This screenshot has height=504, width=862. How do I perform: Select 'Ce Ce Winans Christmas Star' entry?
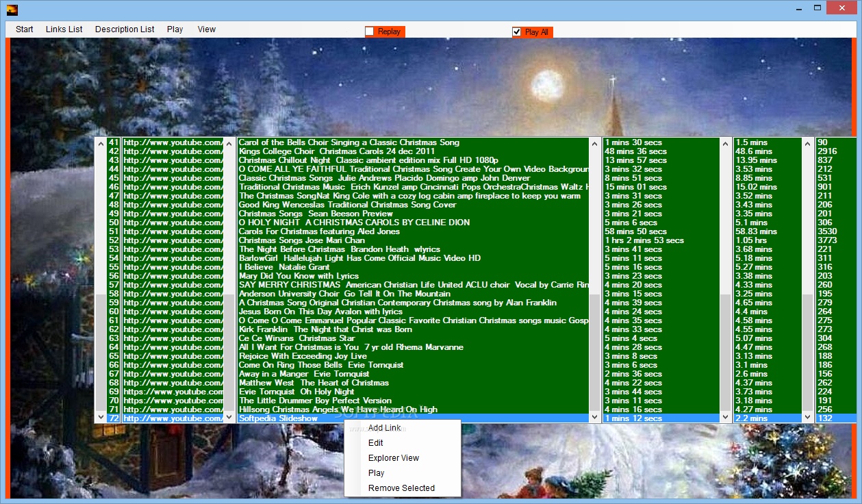point(413,338)
